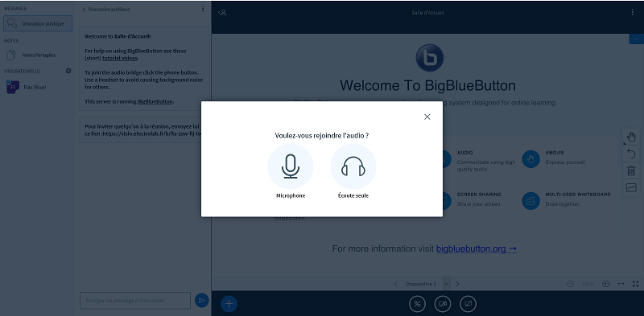644x316 pixels.
Task: Open Discussion publique chat
Action: click(x=38, y=24)
